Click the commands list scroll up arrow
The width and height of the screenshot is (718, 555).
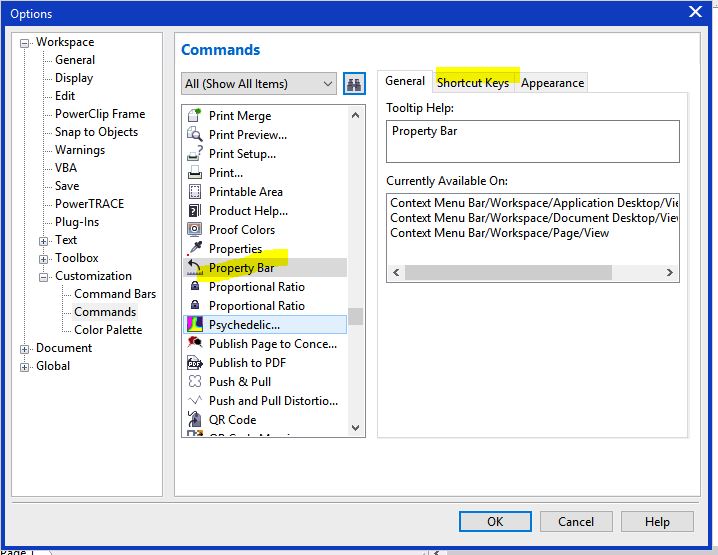(x=355, y=115)
